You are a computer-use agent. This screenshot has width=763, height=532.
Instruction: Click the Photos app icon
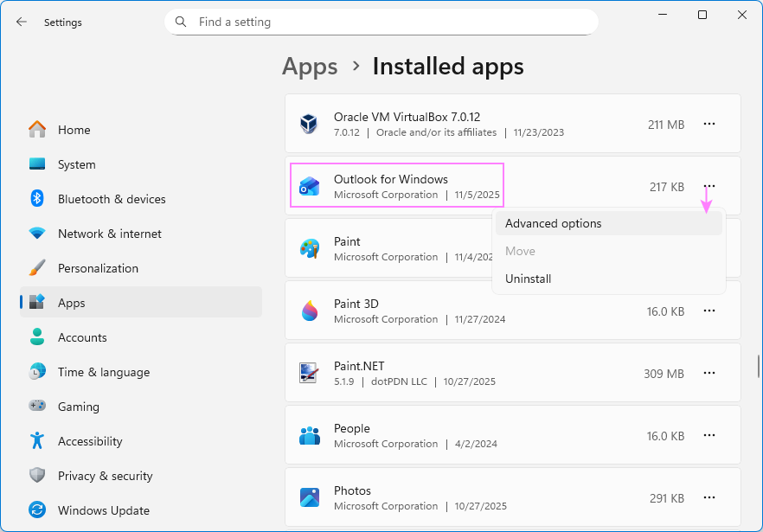pyautogui.click(x=309, y=497)
